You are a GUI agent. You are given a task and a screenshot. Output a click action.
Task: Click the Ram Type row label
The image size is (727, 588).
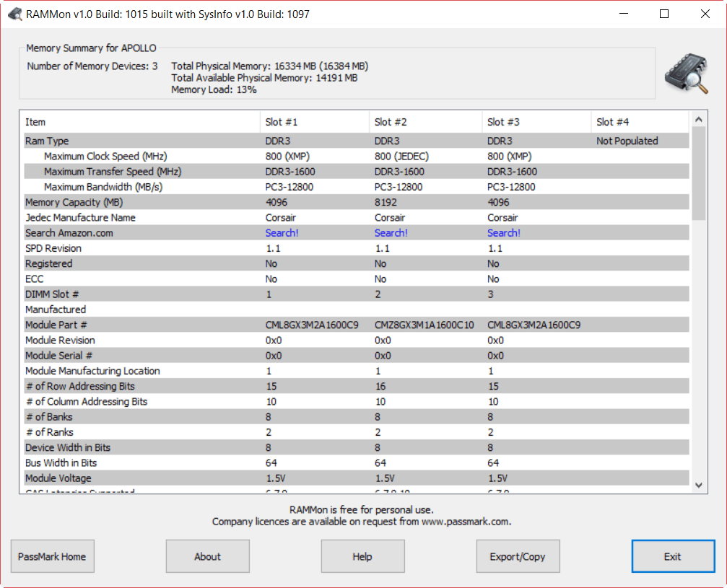click(47, 141)
